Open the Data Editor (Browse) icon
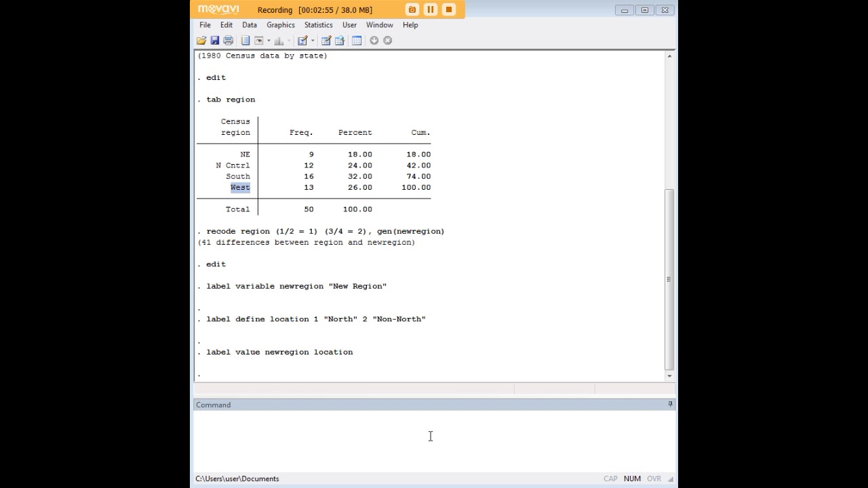868x488 pixels. point(340,41)
